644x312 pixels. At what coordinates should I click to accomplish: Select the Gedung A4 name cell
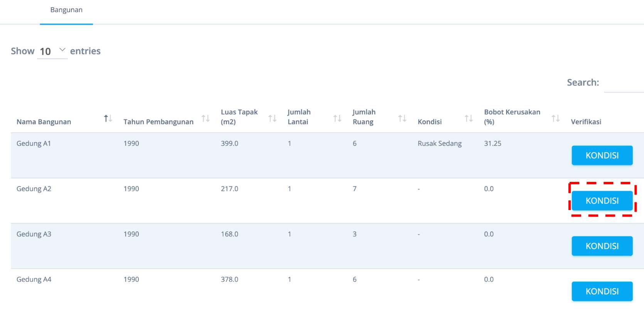(34, 279)
